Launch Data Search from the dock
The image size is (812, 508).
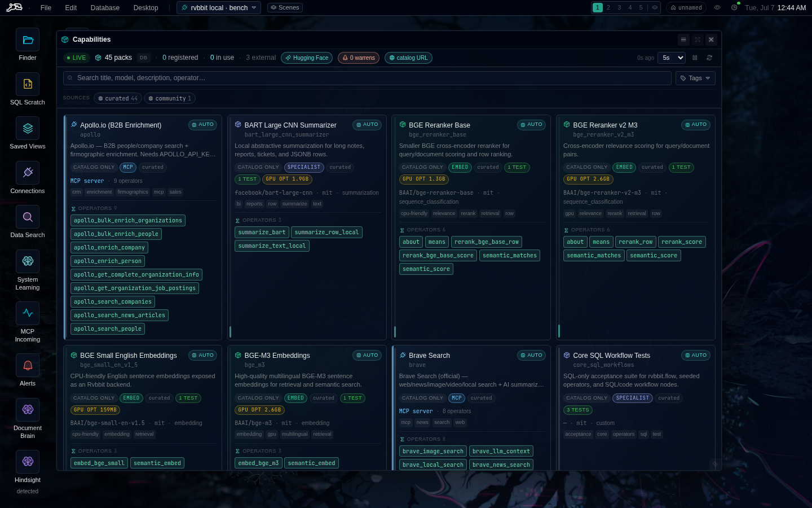pyautogui.click(x=28, y=217)
